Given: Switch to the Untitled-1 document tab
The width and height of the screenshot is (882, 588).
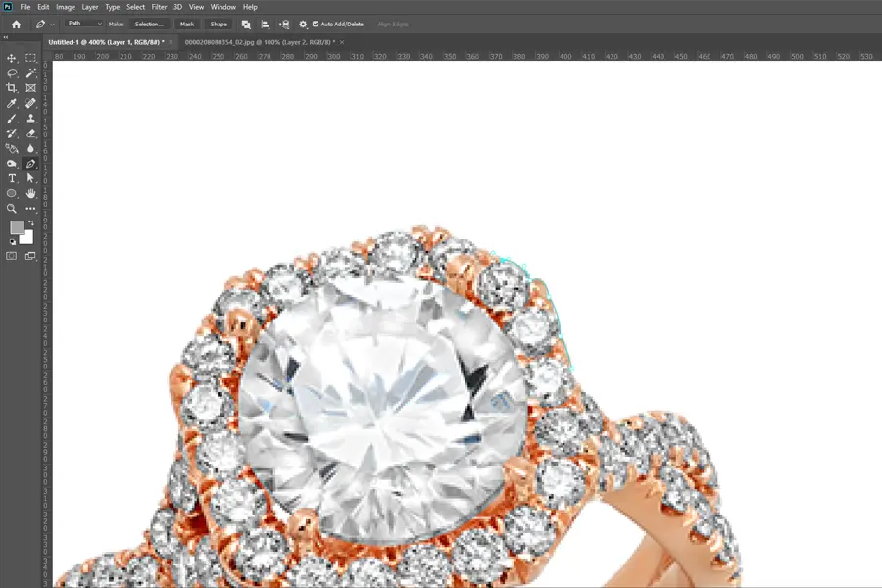Looking at the screenshot, I should click(106, 42).
